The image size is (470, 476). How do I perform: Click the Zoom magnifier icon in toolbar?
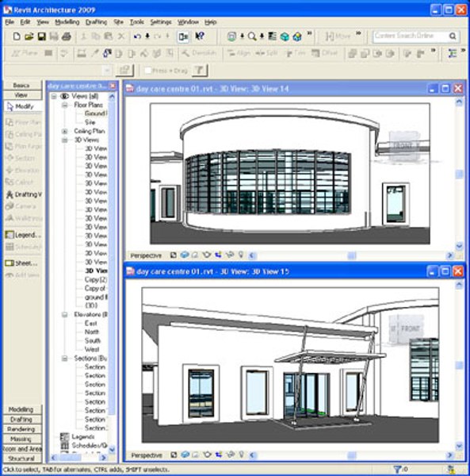[x=252, y=36]
